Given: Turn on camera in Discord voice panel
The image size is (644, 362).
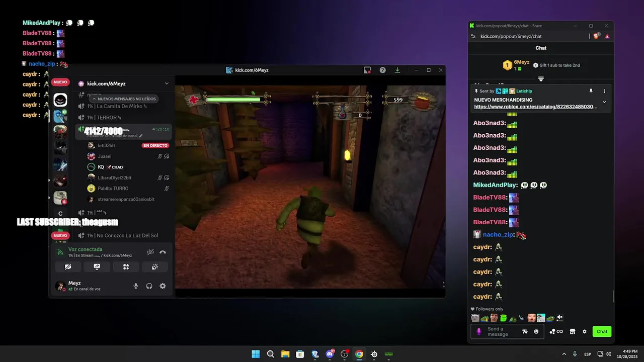Looking at the screenshot, I should [x=68, y=267].
